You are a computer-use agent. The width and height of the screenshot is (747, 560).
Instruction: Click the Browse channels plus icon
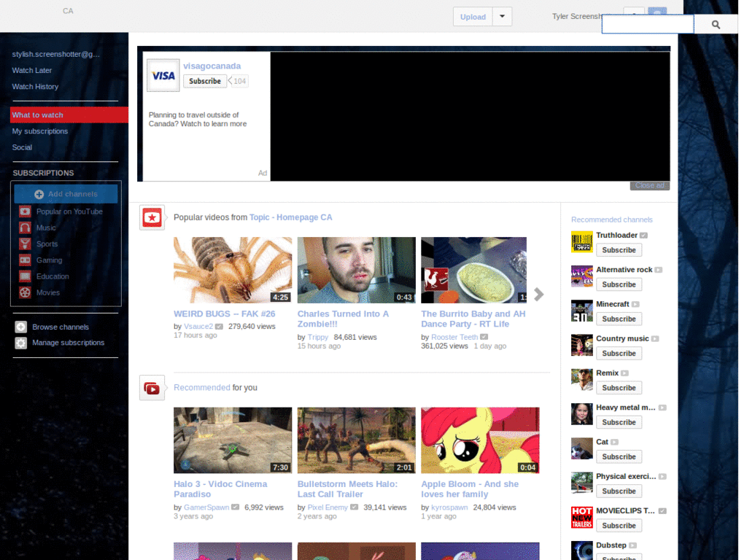[x=20, y=327]
